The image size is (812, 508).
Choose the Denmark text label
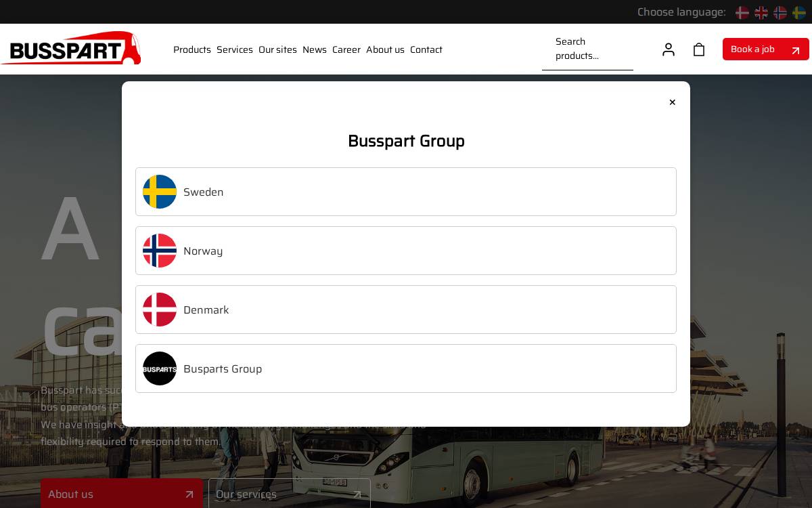206,310
